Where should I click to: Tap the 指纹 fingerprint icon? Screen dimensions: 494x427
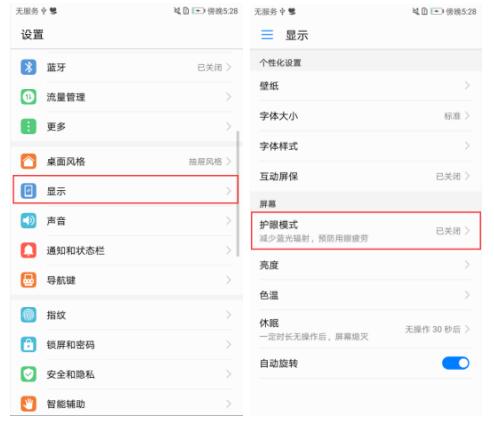click(x=28, y=315)
